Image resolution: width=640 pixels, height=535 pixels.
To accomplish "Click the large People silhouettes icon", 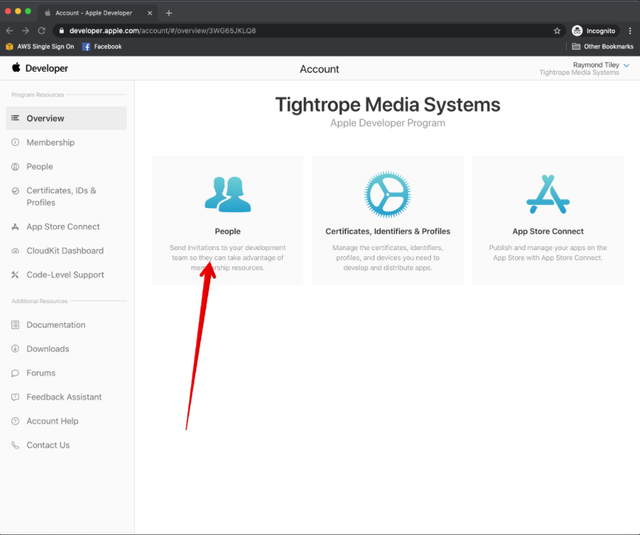I will click(x=228, y=194).
